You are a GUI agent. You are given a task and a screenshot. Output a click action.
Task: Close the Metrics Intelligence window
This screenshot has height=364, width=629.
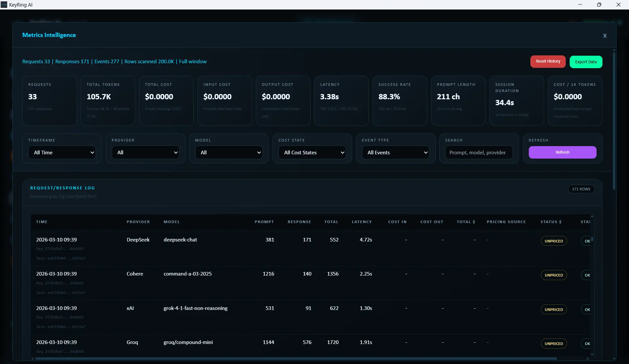coord(605,35)
